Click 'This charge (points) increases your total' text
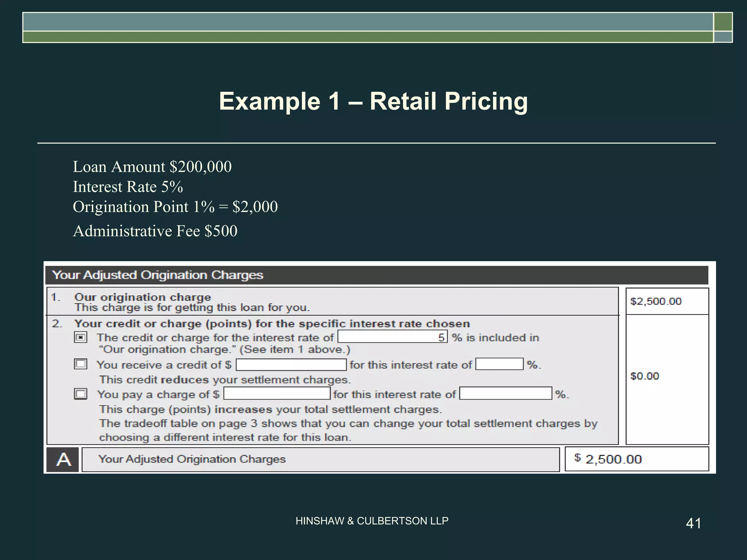 pos(271,409)
